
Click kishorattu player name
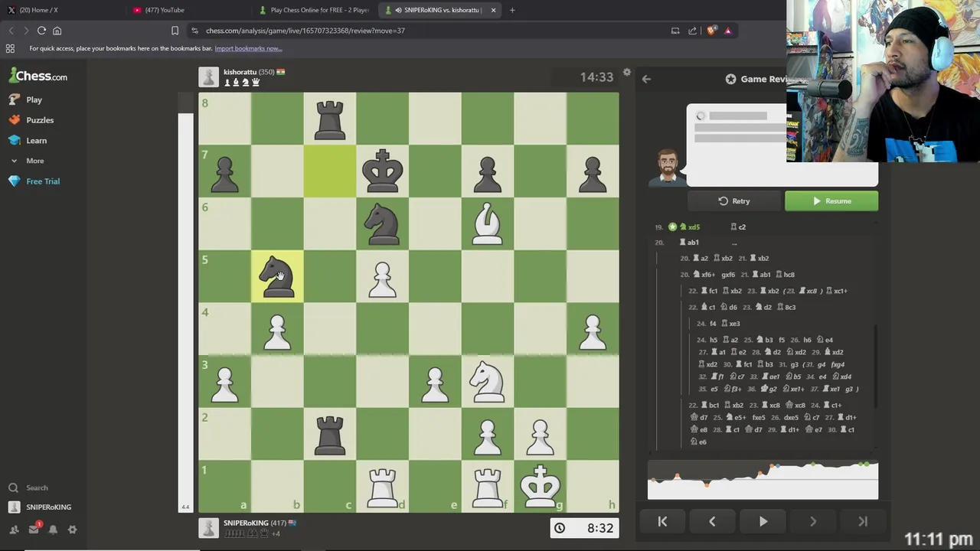240,72
